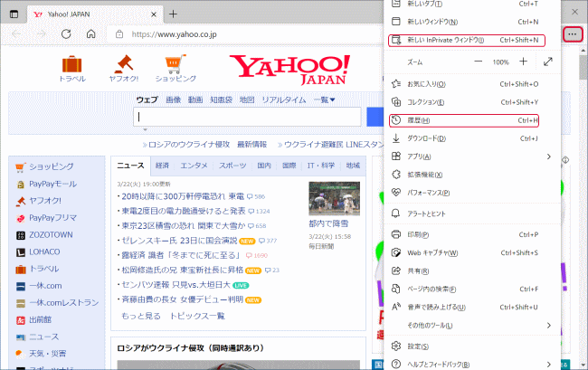This screenshot has width=588, height=370.
Task: Open the Edge settings and more menu button
Action: point(573,34)
